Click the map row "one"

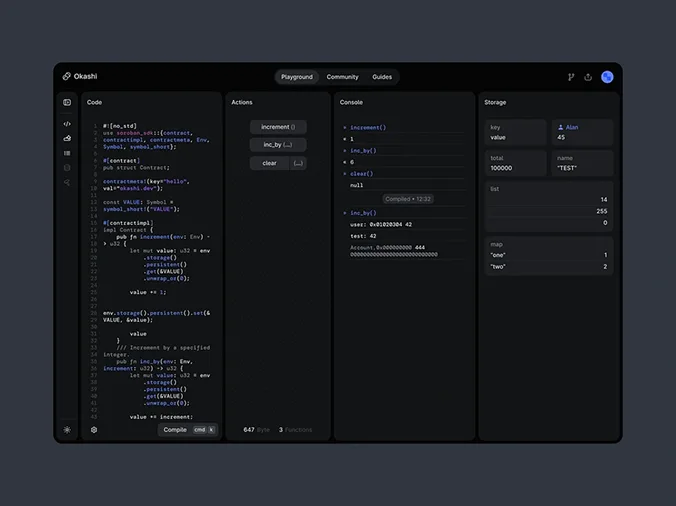coord(548,255)
